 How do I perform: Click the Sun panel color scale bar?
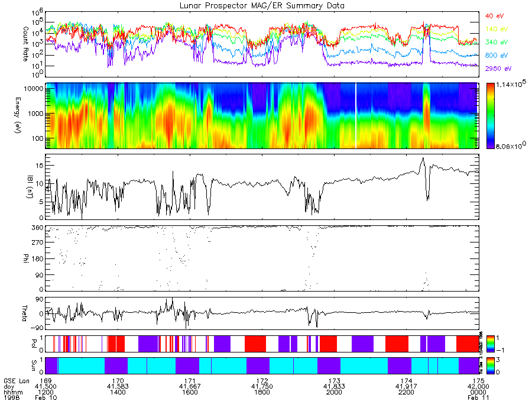(490, 366)
